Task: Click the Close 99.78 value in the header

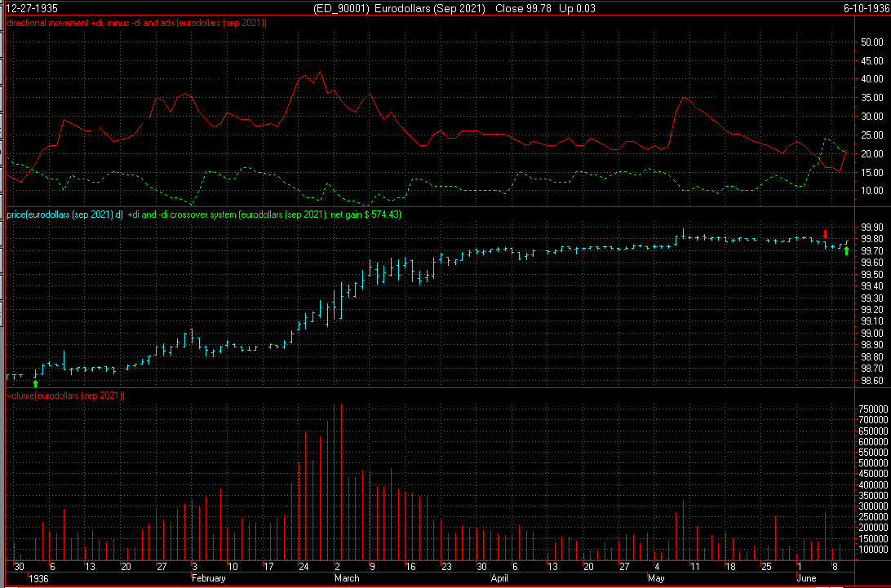Action: [x=523, y=8]
